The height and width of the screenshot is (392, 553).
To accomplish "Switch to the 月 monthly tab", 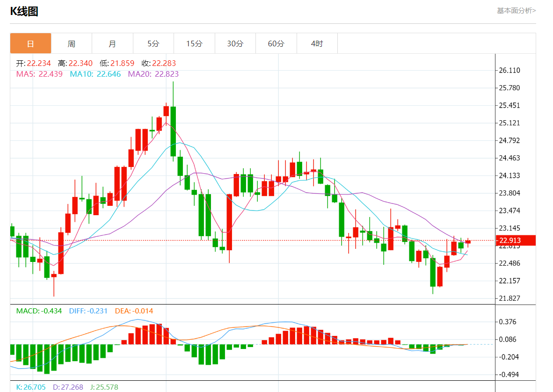I will pos(112,44).
